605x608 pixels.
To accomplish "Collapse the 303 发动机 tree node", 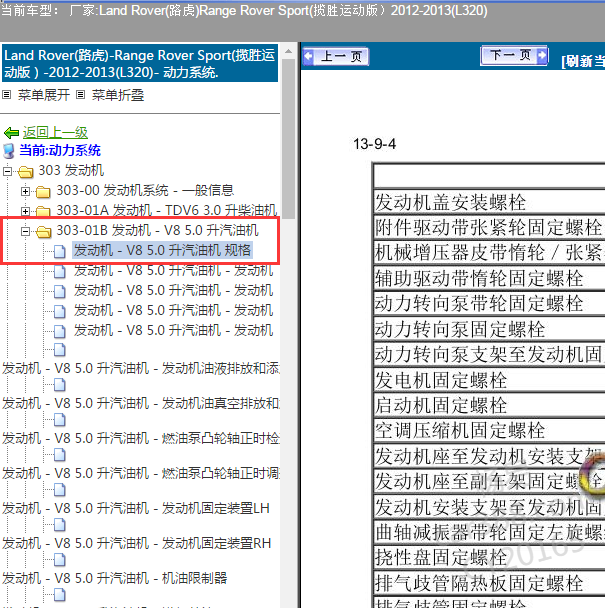I will coord(7,171).
